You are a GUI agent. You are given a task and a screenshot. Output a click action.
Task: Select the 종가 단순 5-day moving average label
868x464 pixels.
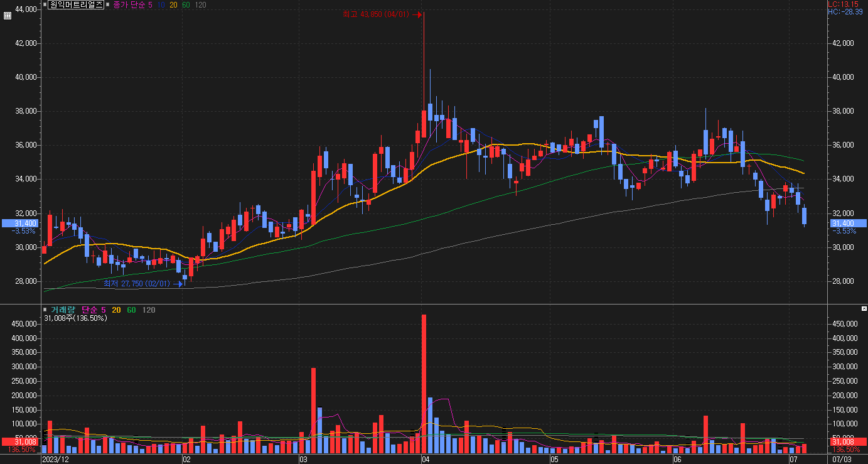pos(132,4)
